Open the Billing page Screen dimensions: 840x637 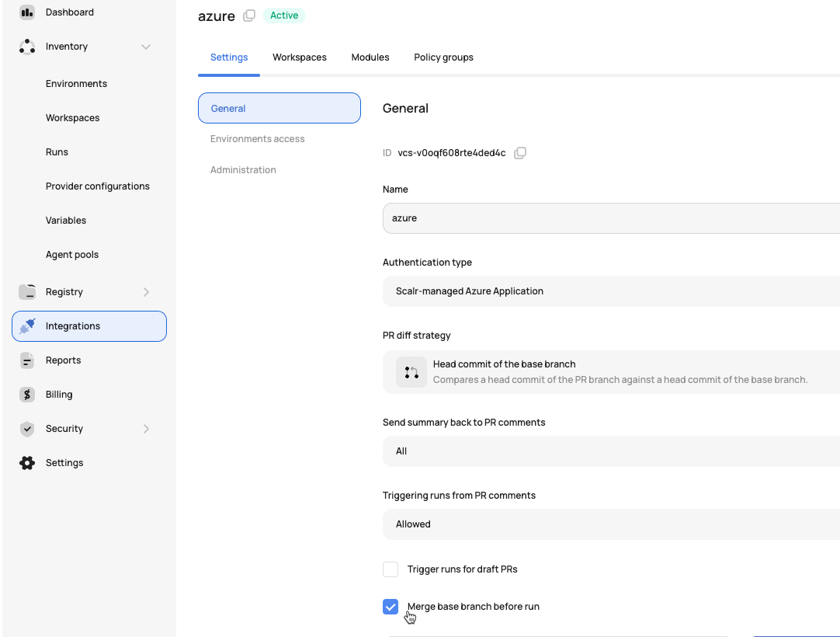[59, 395]
